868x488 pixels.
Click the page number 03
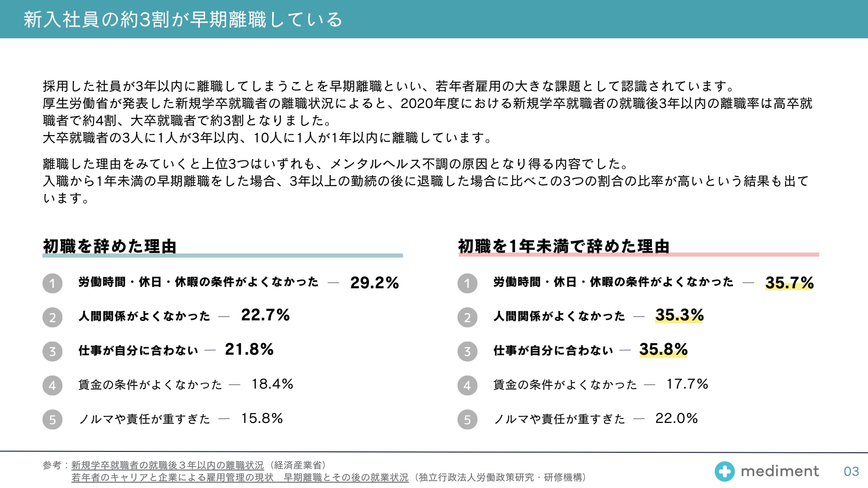[851, 472]
